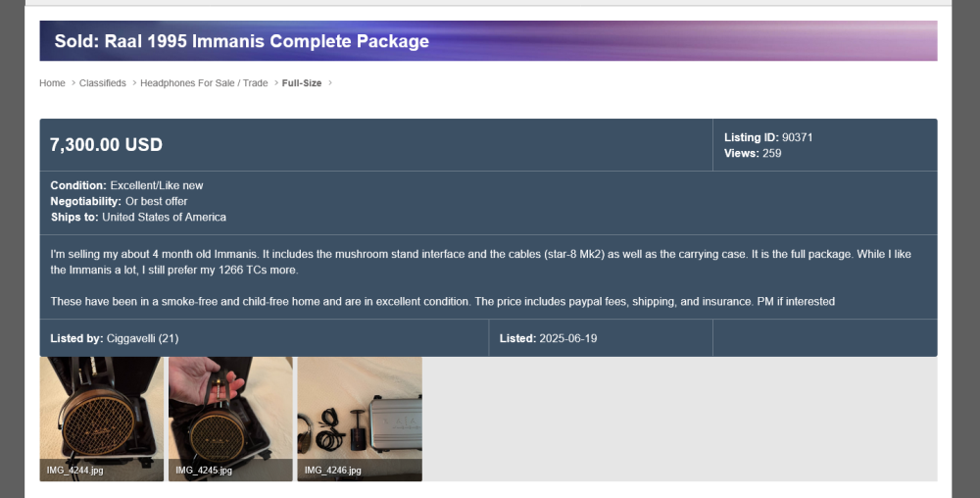
Task: Expand the chevron following Full-Size
Action: point(330,83)
